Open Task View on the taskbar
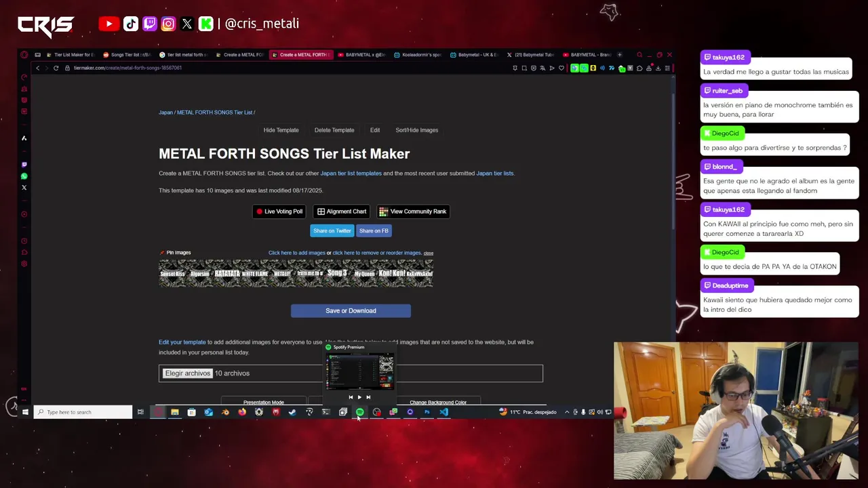This screenshot has width=868, height=488. point(140,412)
